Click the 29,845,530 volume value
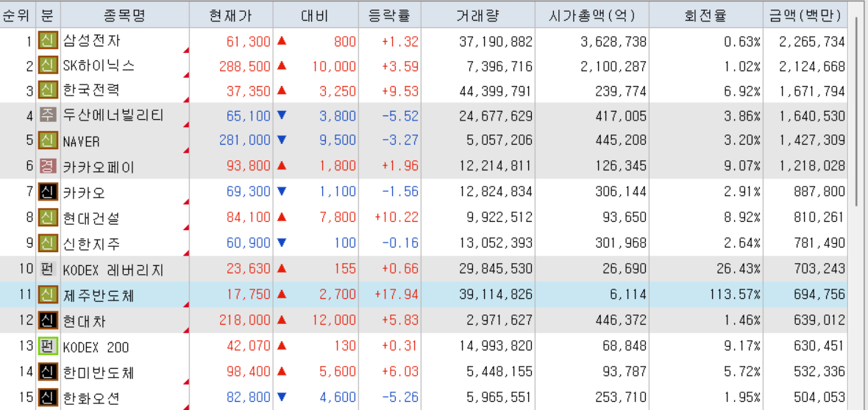 coord(496,270)
